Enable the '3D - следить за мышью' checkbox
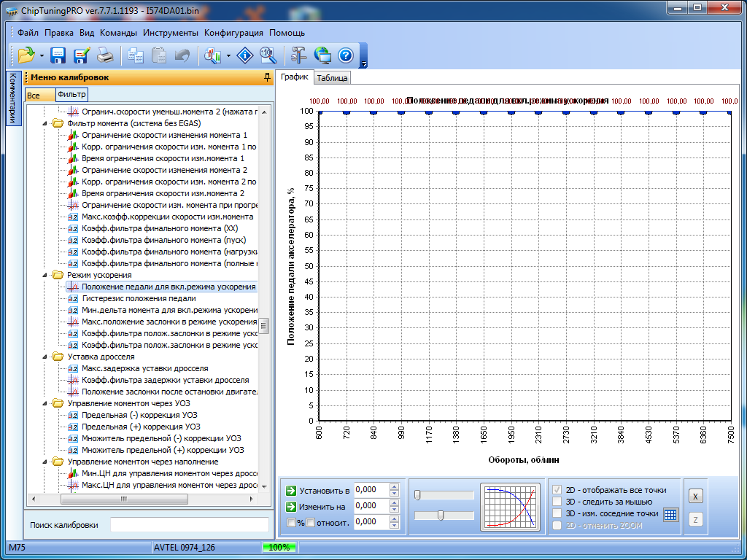 pos(558,502)
